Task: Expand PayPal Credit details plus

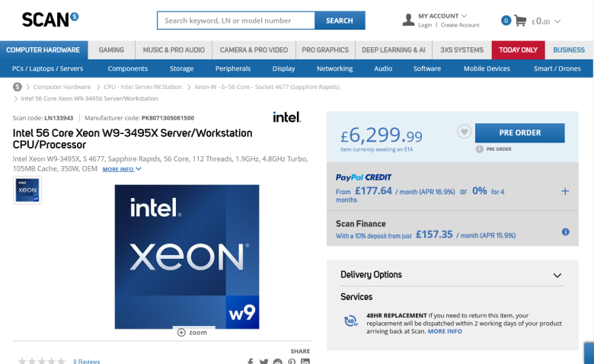Action: [565, 191]
